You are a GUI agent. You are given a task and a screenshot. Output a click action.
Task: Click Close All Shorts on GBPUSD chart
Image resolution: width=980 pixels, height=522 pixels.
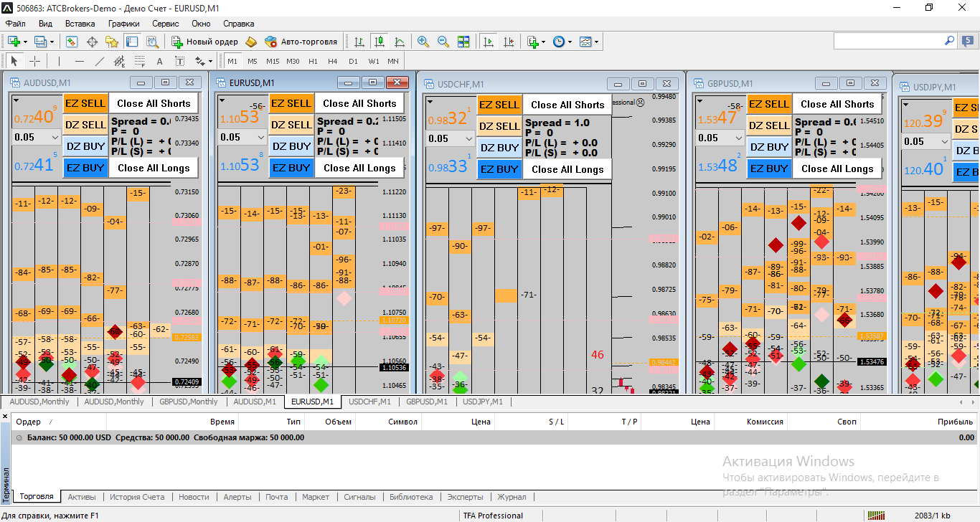pos(837,104)
